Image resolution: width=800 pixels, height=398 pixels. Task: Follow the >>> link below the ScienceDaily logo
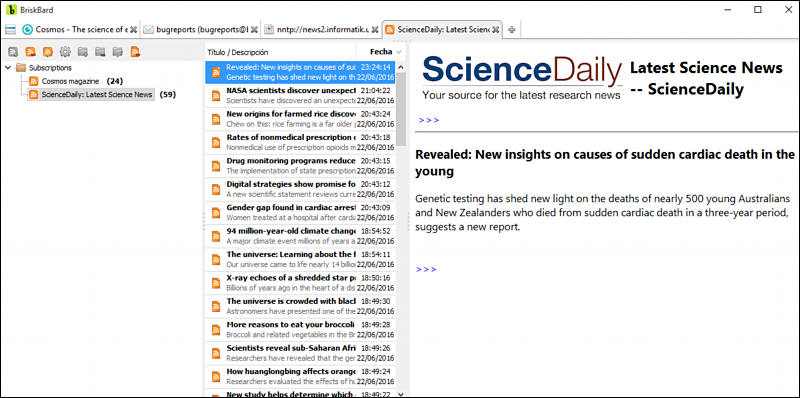[429, 120]
